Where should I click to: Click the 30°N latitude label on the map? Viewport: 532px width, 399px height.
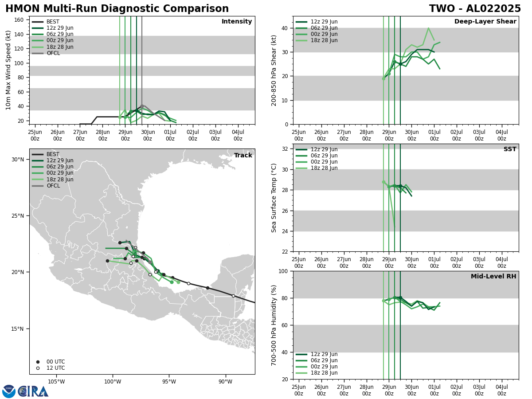tap(17, 160)
